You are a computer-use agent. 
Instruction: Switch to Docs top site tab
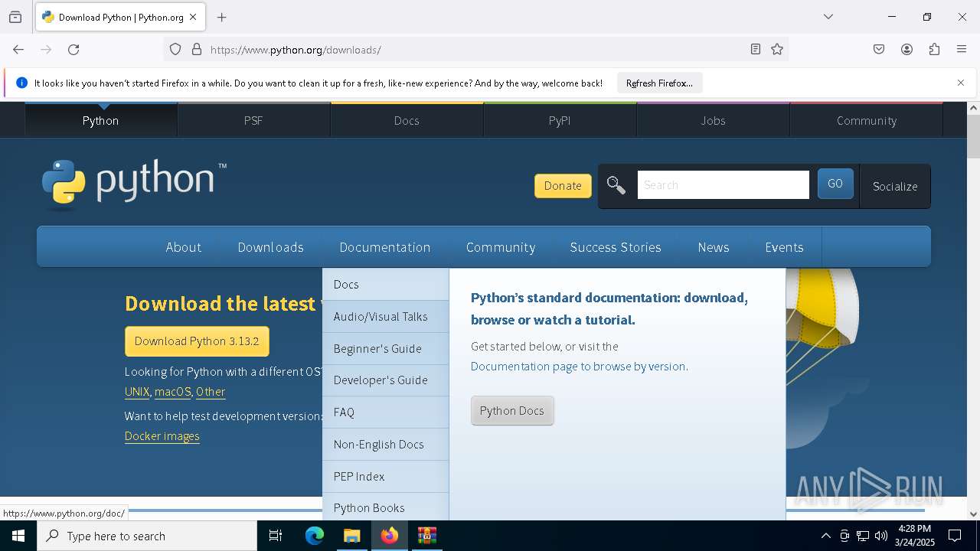tap(407, 120)
